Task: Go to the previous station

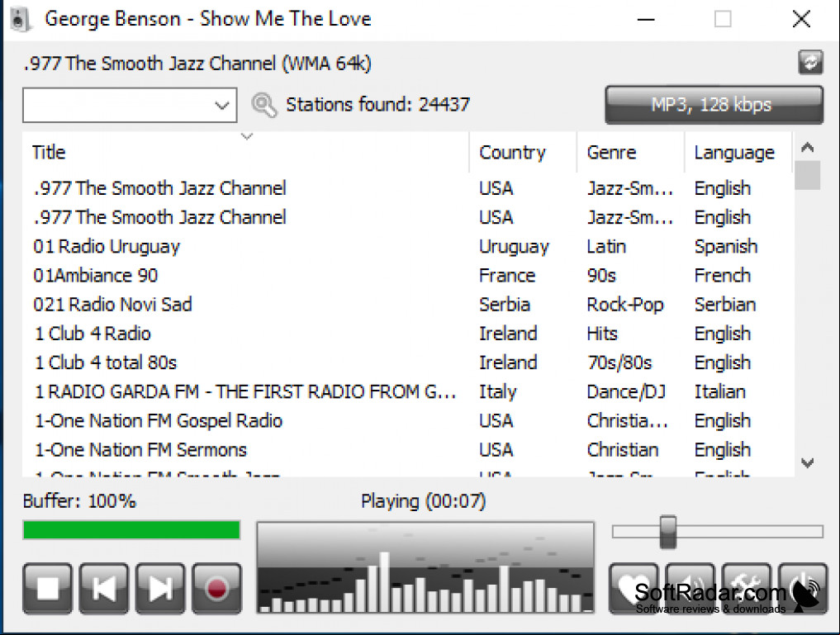Action: [104, 589]
